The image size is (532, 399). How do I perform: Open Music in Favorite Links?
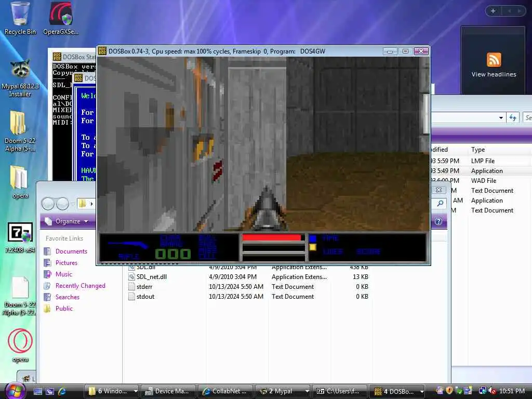[x=64, y=274]
